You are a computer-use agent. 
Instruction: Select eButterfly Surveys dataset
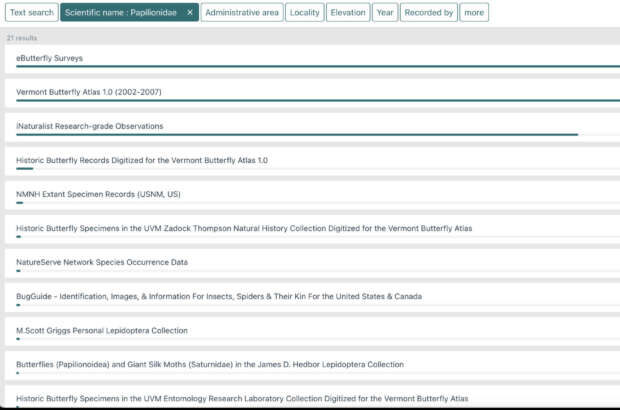(50, 58)
